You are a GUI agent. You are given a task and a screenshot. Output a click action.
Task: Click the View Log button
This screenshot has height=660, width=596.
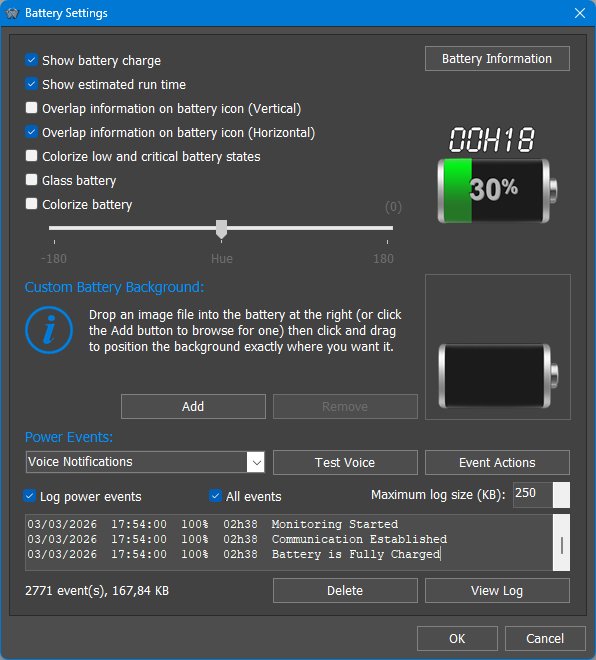click(497, 591)
